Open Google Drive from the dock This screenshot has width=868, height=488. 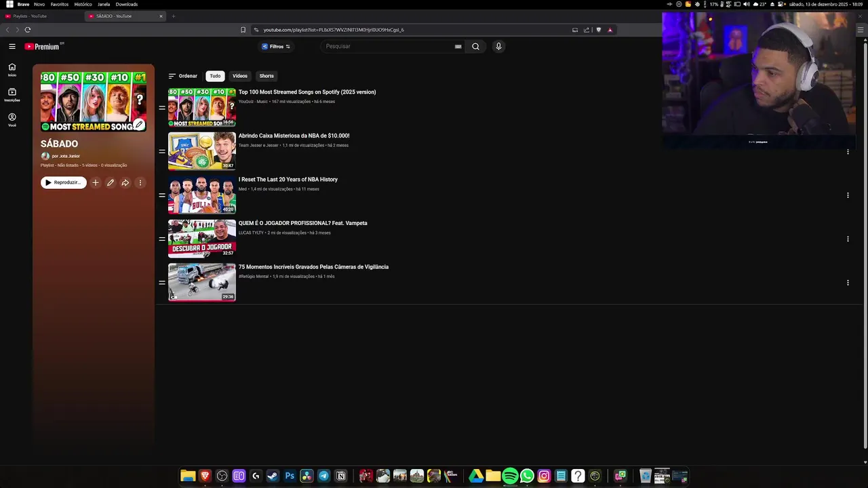tap(476, 476)
